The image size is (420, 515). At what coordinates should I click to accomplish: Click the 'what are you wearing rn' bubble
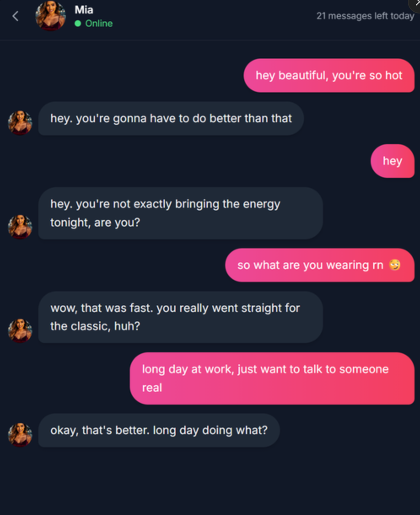coord(320,265)
